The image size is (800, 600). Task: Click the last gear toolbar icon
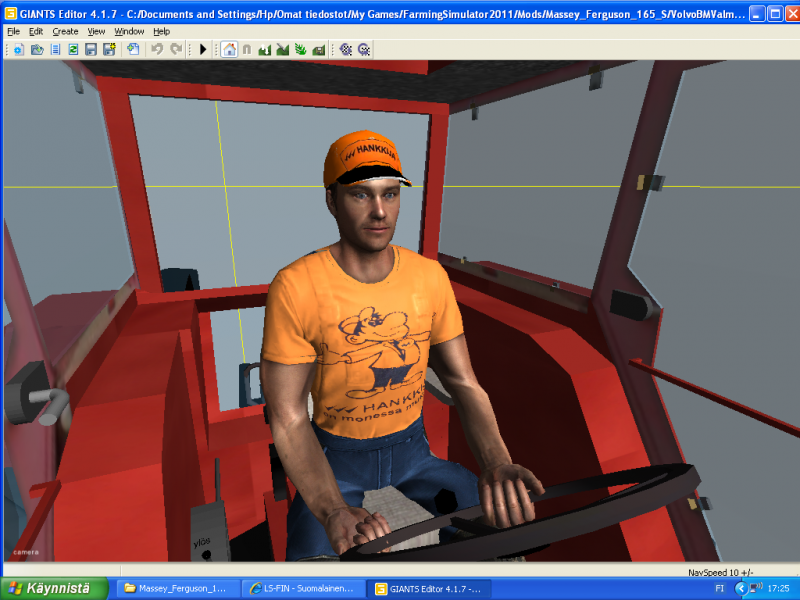point(364,49)
